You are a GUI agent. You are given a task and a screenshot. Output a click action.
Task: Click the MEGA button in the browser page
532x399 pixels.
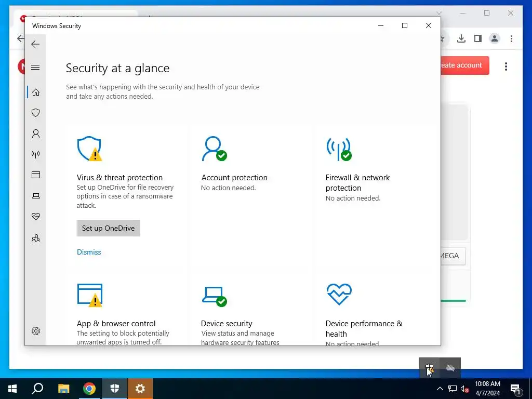pos(453,256)
